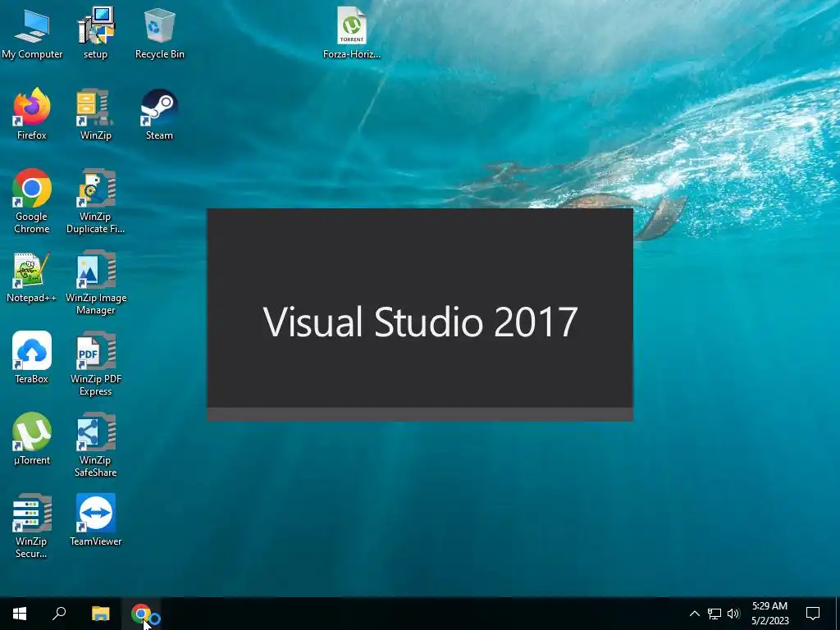Open taskbar search magnifier

point(59,614)
